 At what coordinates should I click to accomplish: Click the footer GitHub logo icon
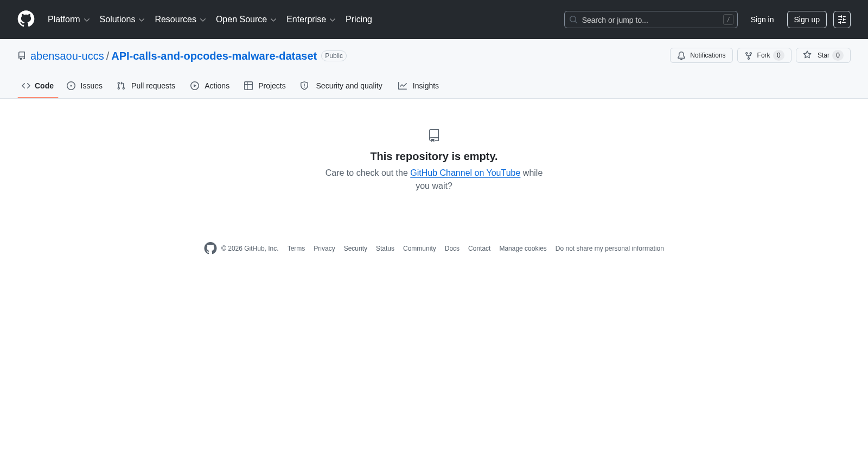(x=210, y=248)
